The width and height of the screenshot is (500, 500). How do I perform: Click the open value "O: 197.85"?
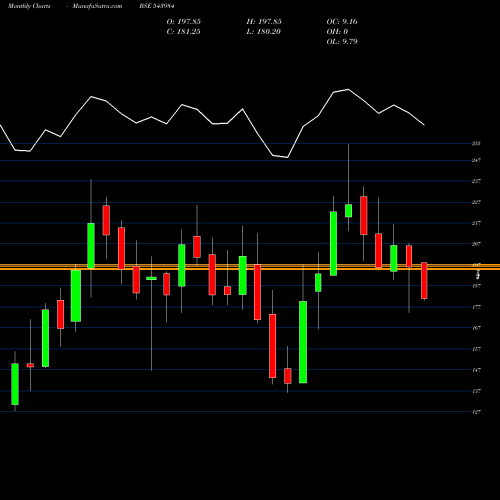tap(184, 22)
